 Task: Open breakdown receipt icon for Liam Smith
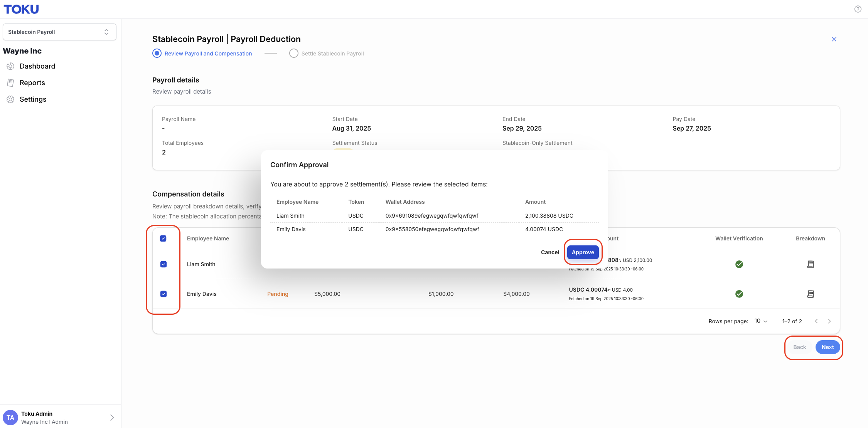coord(811,264)
